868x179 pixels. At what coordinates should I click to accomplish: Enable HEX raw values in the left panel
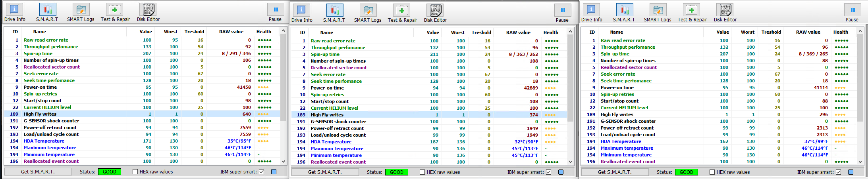coord(135,172)
